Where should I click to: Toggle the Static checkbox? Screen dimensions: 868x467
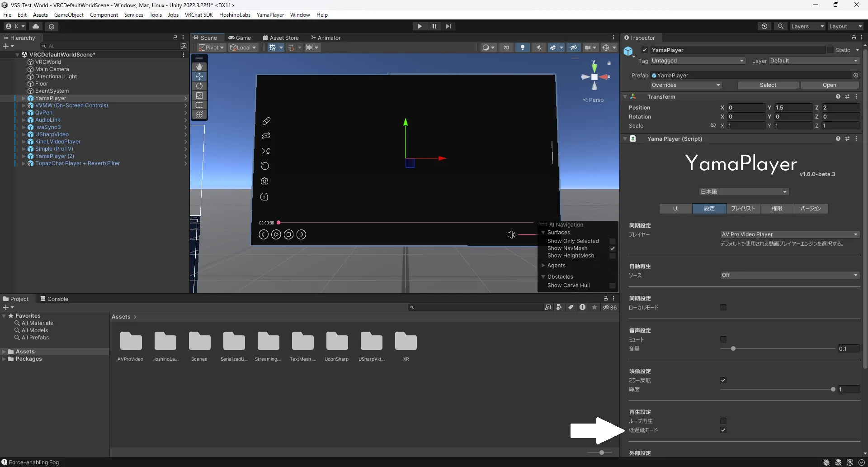coord(830,50)
